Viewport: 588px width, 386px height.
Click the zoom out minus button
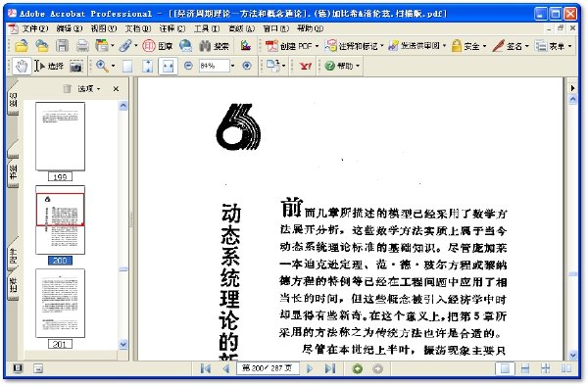click(x=188, y=66)
